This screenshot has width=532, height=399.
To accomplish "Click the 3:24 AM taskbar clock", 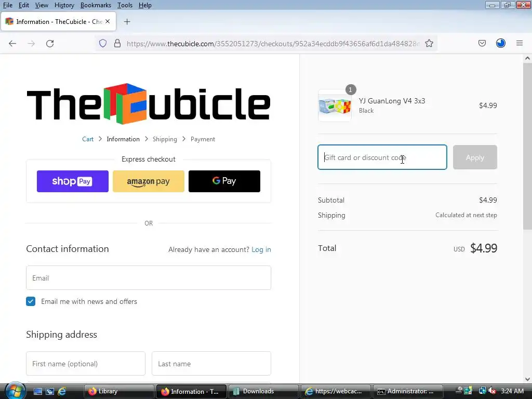I will point(512,391).
